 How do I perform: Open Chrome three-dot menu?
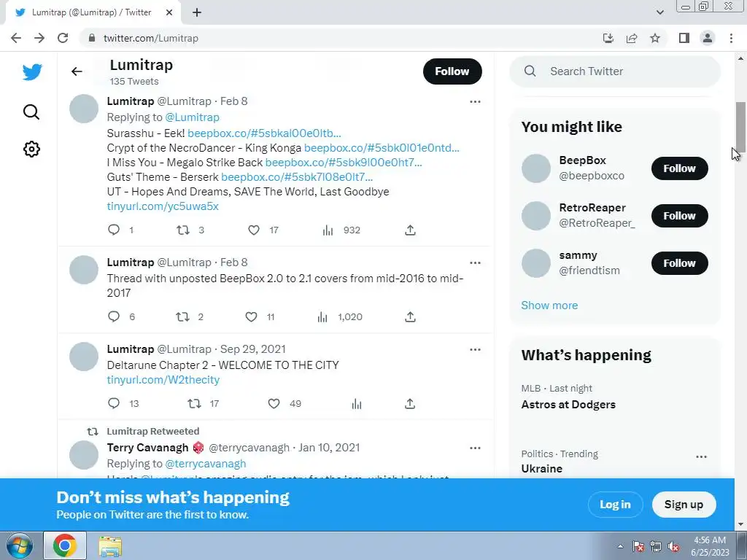point(731,38)
